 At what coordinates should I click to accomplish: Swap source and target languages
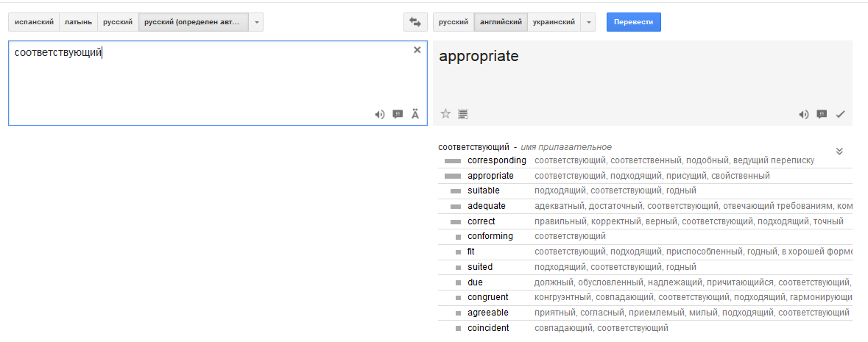coord(415,22)
